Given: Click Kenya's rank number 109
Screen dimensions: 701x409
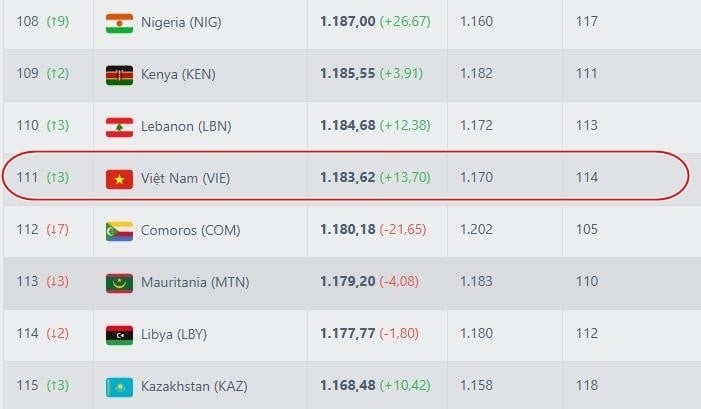Looking at the screenshot, I should click(27, 74).
